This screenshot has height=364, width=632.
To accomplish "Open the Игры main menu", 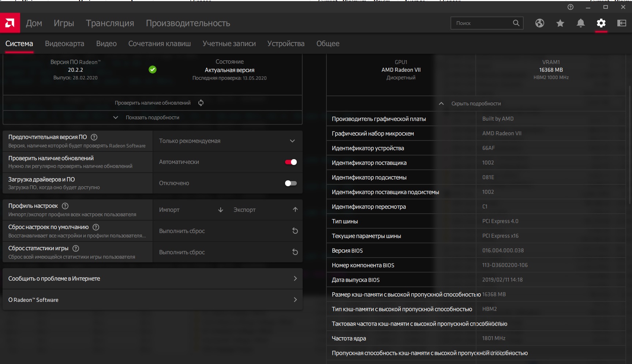I will point(64,23).
